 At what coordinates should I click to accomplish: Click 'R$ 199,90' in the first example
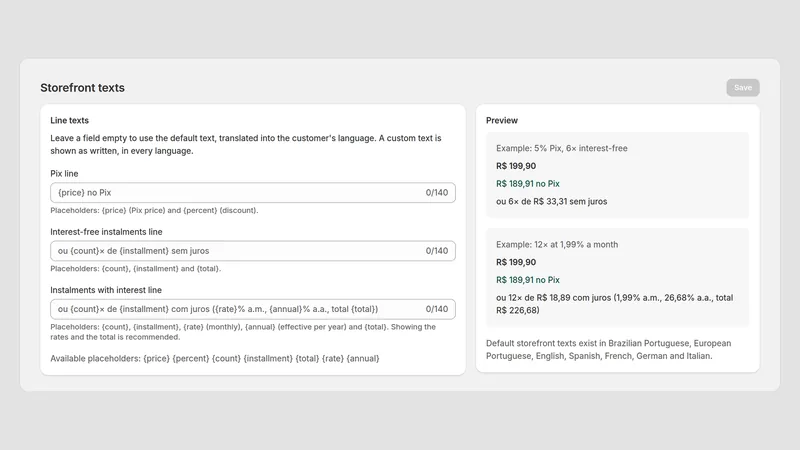pos(516,166)
